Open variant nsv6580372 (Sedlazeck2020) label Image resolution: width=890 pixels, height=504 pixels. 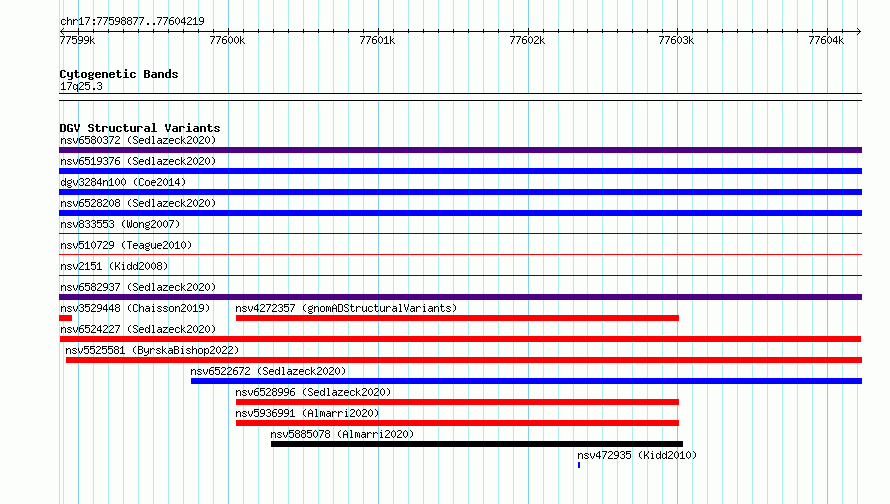pyautogui.click(x=138, y=140)
